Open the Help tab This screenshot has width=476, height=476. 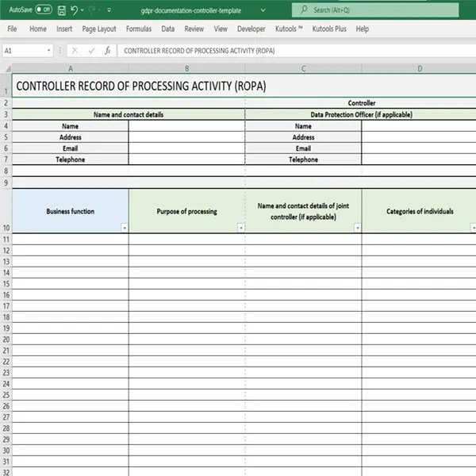pos(363,29)
